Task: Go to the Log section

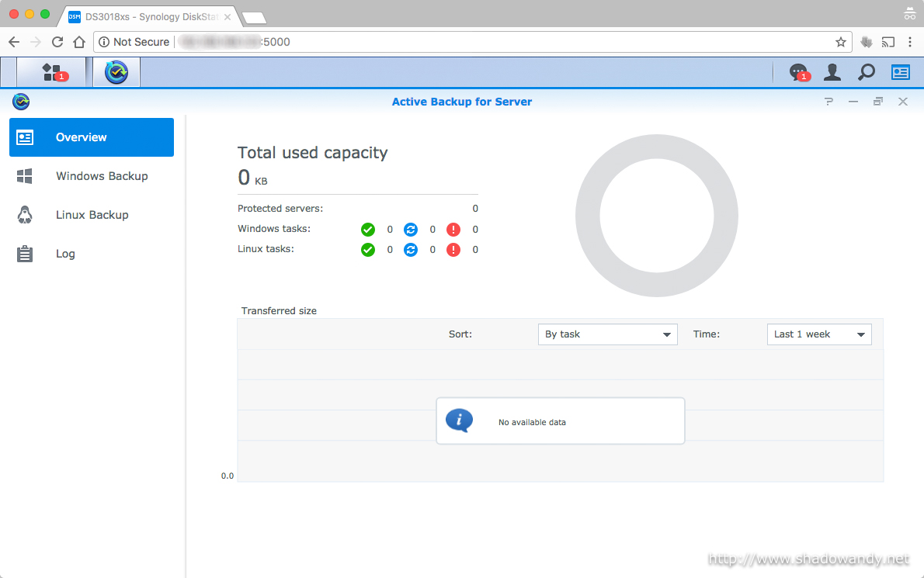Action: click(x=92, y=254)
